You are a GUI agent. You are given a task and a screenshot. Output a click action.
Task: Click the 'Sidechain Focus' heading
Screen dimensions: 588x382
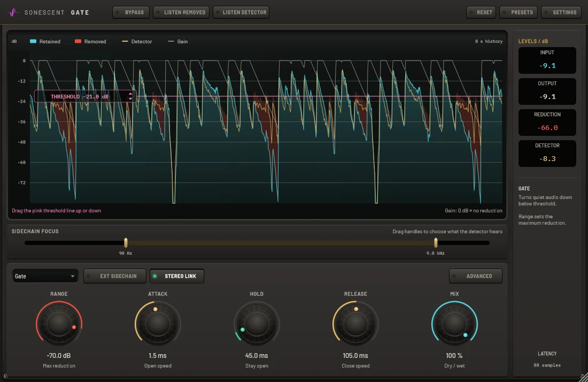click(35, 231)
